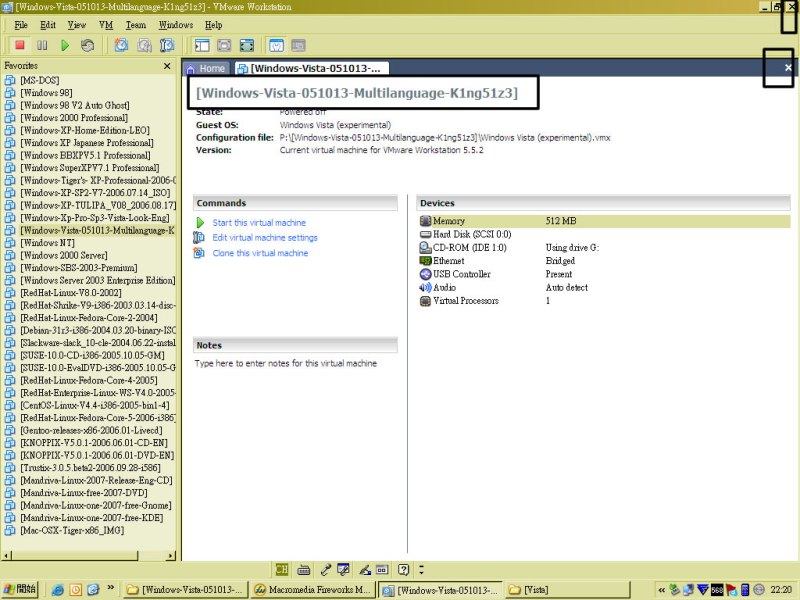Open the View menu
This screenshot has height=600, width=800.
(x=77, y=24)
